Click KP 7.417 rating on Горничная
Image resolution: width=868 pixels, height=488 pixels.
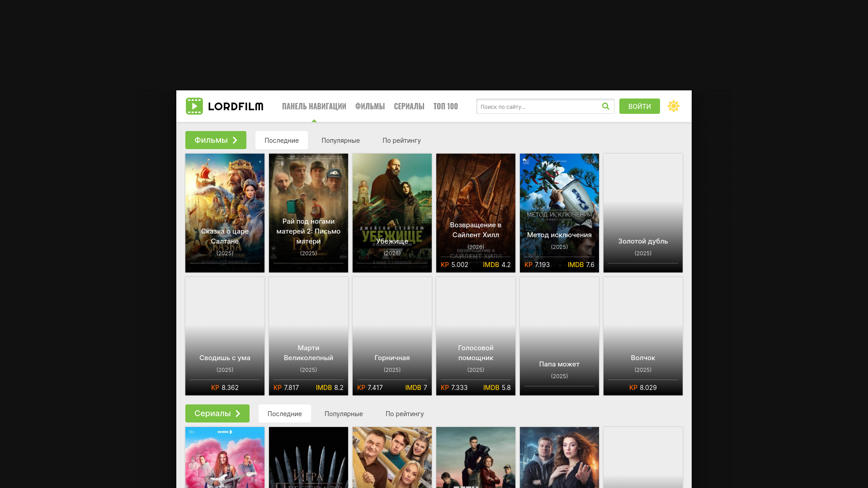(x=370, y=388)
